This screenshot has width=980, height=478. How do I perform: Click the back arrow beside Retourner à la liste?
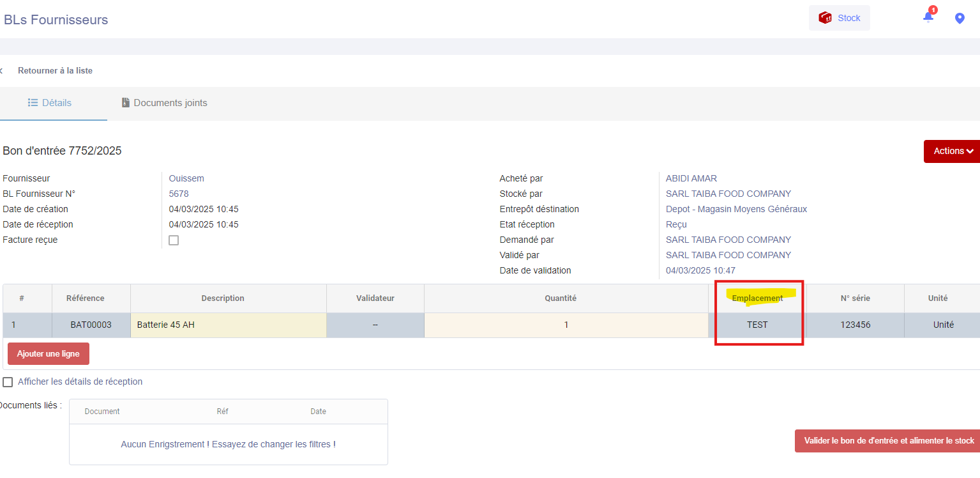click(2, 71)
